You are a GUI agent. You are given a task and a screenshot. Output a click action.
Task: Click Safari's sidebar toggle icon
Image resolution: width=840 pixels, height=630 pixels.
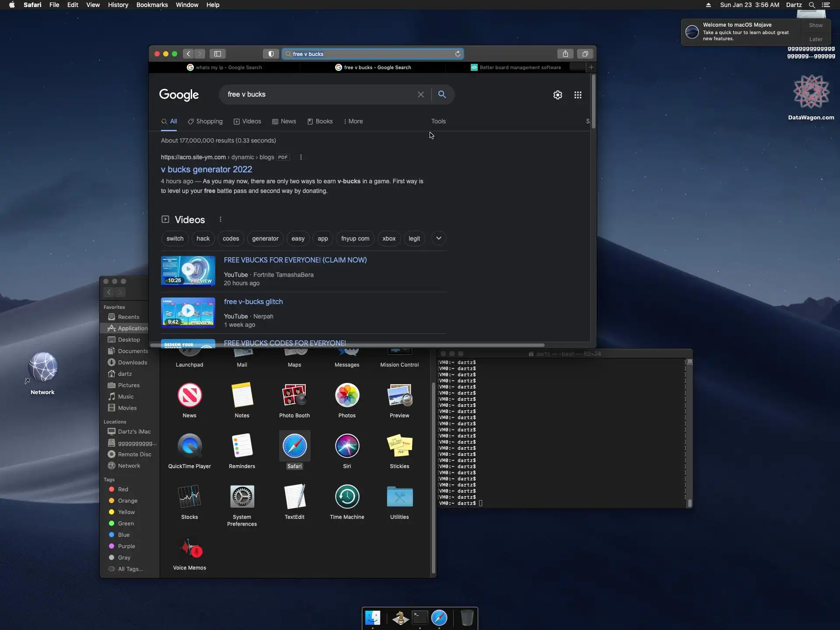[x=217, y=54]
